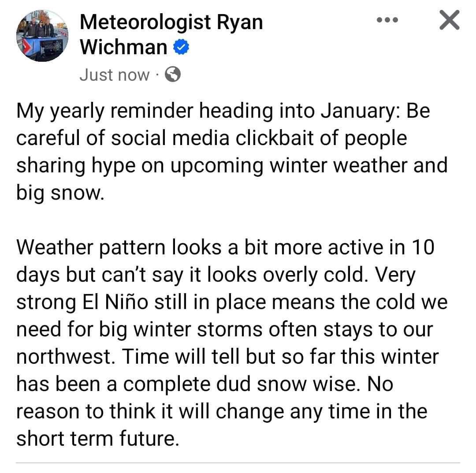The width and height of the screenshot is (476, 473).
Task: Click the "El Niño" words in the post
Action: 115,302
